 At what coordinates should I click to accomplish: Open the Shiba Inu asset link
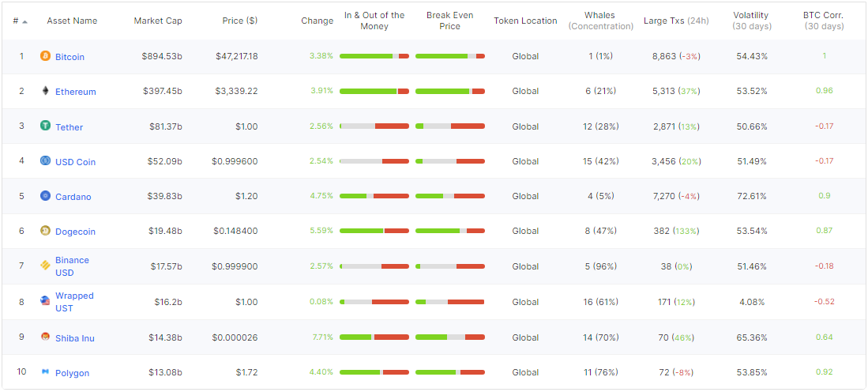tap(75, 337)
